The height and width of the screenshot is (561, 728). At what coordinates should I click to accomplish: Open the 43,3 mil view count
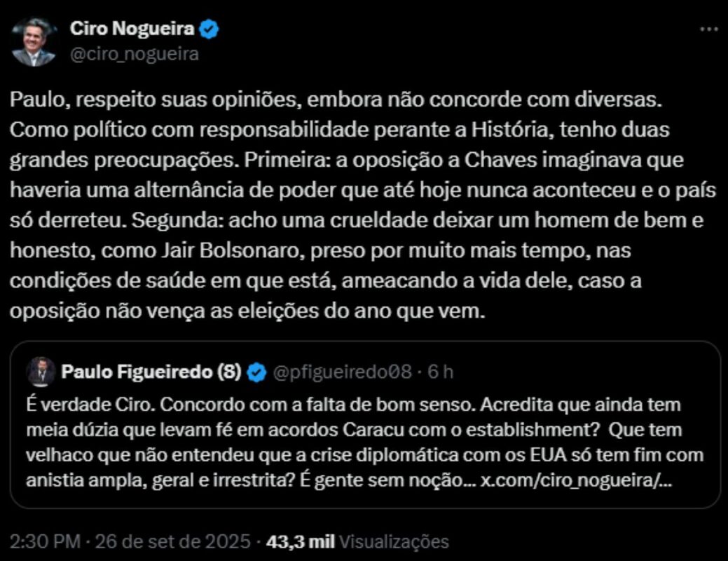pos(305,542)
